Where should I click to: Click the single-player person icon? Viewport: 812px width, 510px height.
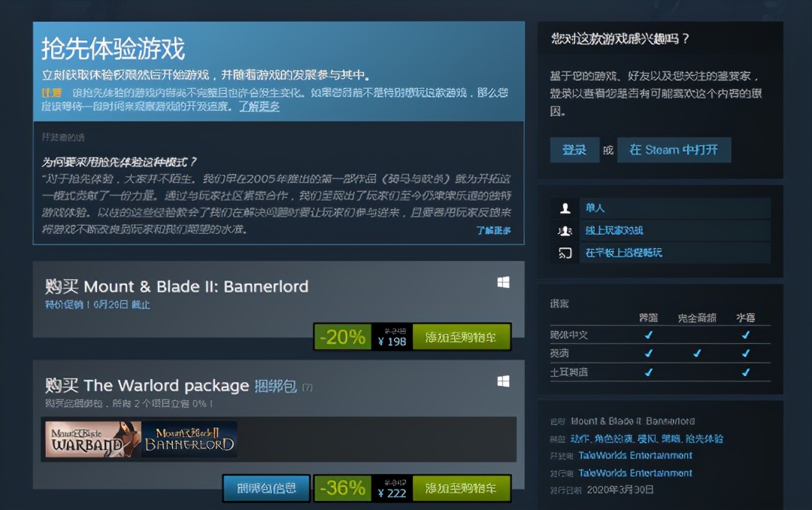pyautogui.click(x=565, y=208)
